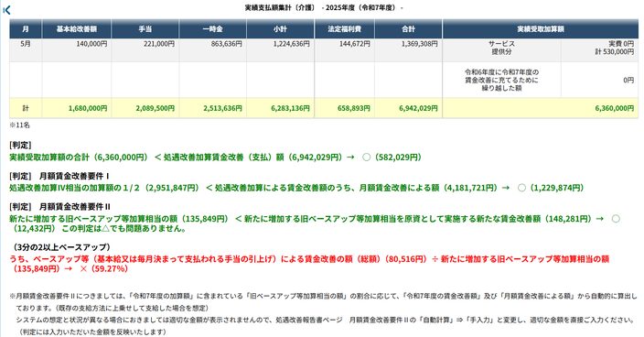Viewport: 644px width, 337px height.
Task: Click the 2,513,636円 total in the yellow row
Action: tap(222, 108)
